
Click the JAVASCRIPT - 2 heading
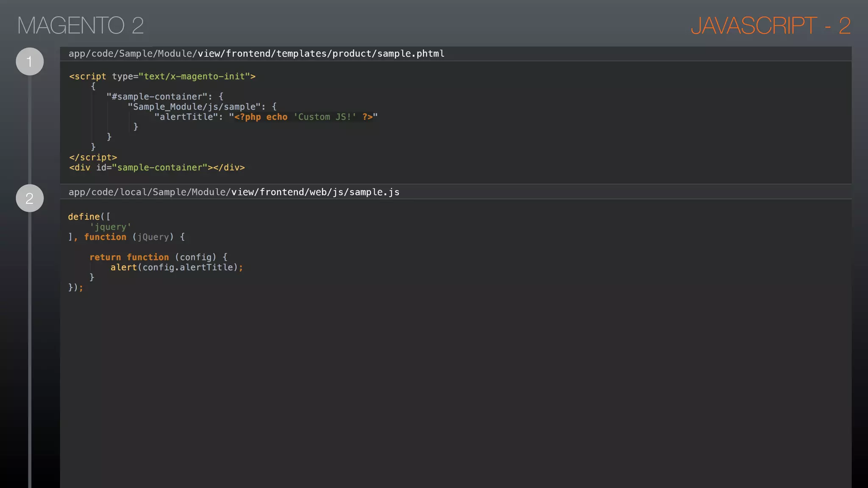pyautogui.click(x=771, y=25)
